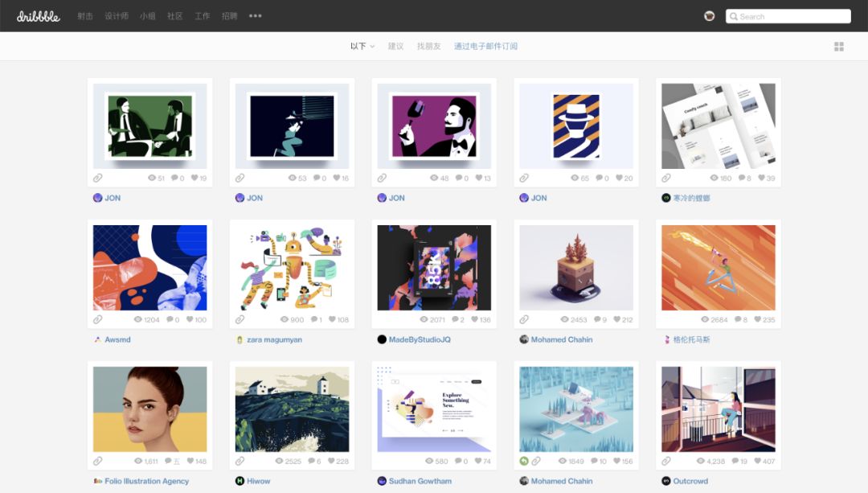Screen dimensions: 868x493
Task: Click 通过电子邮件订阅 link
Action: [485, 47]
